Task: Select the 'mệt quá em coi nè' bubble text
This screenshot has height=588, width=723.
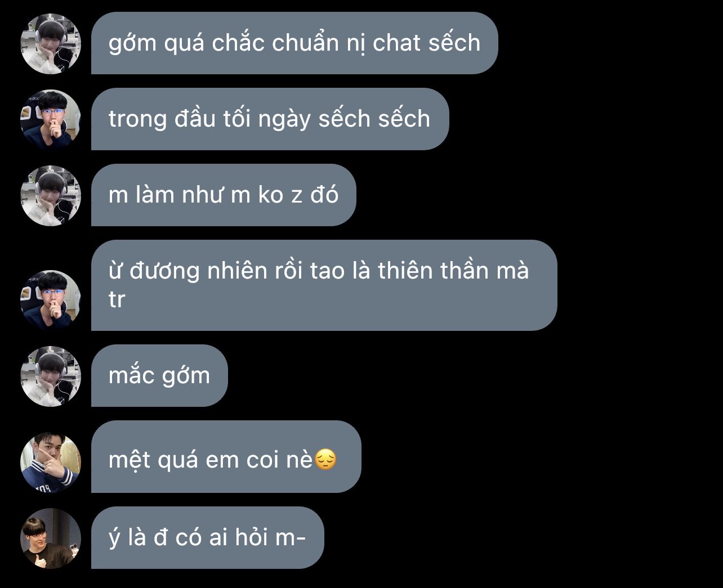Action: (x=211, y=460)
